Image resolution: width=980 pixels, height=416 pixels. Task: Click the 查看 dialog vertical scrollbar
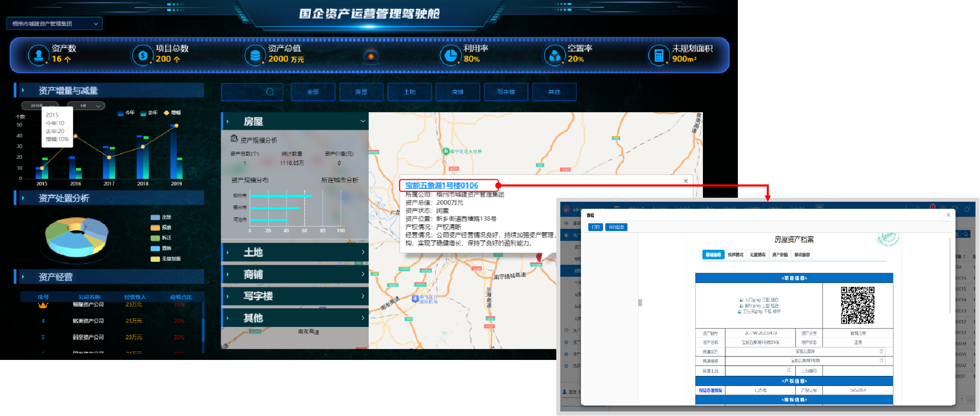[950, 275]
